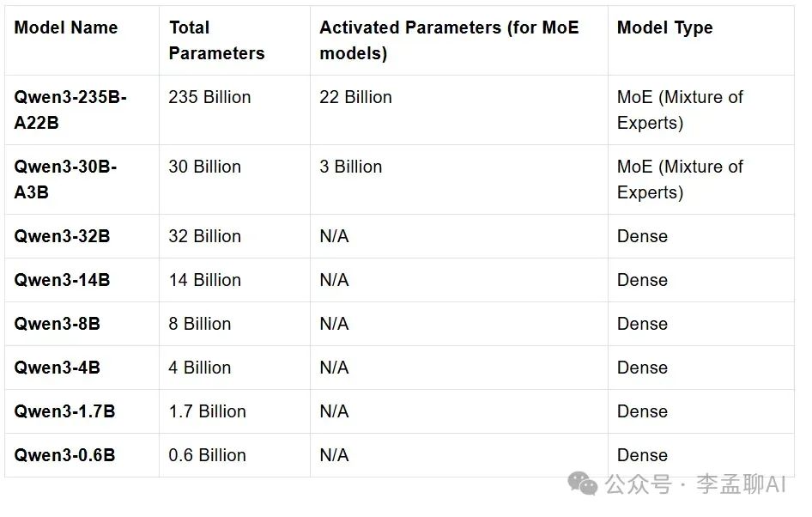The height and width of the screenshot is (517, 812).
Task: Click the 公众号 · 李孟聊AI watermark text
Action: 695,485
